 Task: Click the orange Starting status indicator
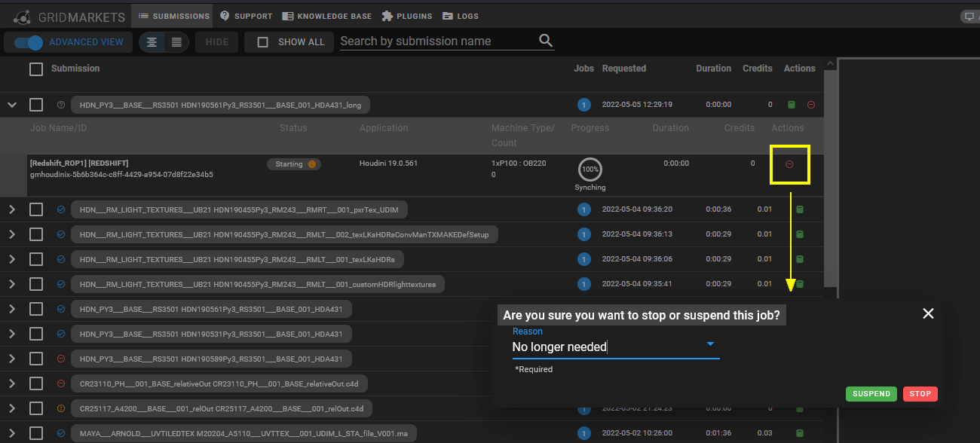312,164
